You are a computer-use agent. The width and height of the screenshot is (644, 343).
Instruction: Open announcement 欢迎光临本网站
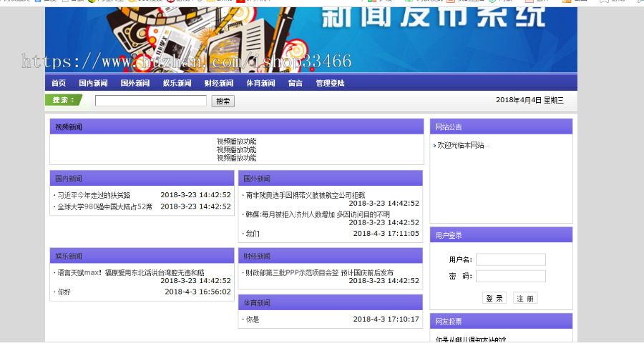click(463, 145)
